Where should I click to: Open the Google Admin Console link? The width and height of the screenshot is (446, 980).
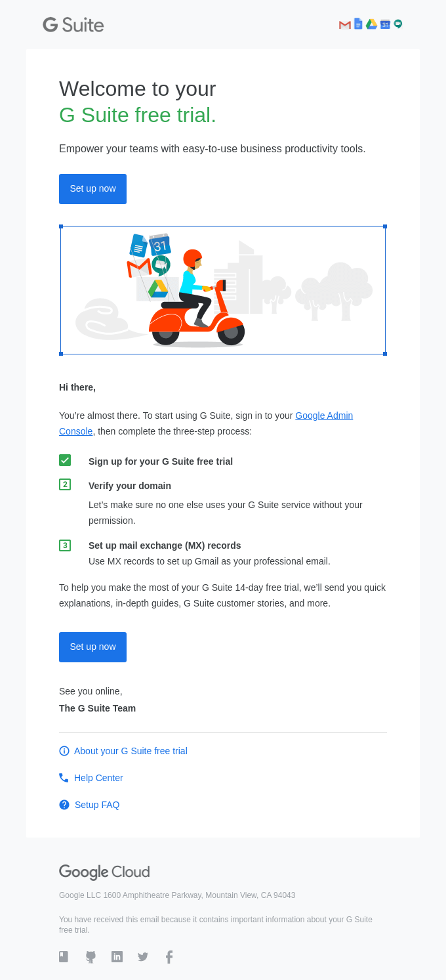(323, 415)
